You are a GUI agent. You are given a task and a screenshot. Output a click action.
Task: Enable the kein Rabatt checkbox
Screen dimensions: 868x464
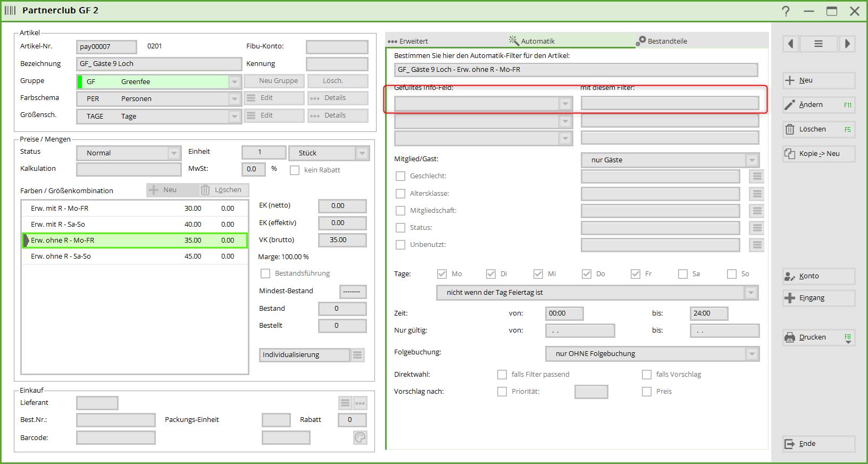295,170
